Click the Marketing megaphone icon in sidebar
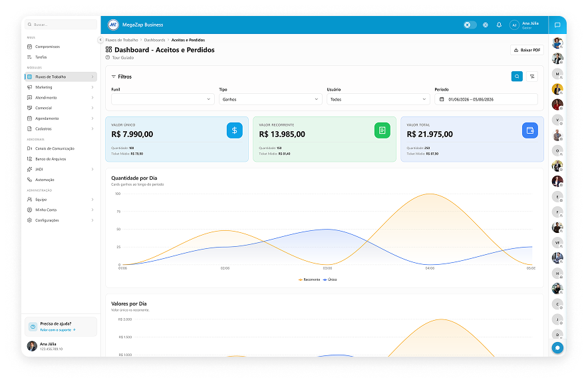The width and height of the screenshot is (588, 378). click(x=30, y=87)
